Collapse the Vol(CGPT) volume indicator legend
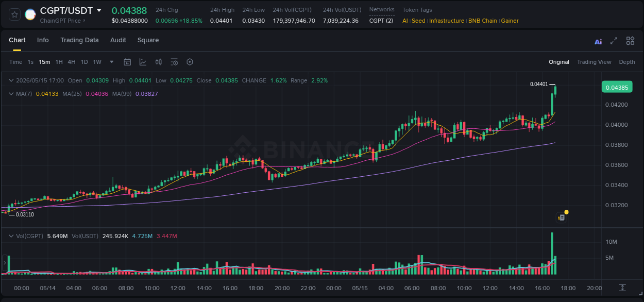644x302 pixels. [x=11, y=236]
